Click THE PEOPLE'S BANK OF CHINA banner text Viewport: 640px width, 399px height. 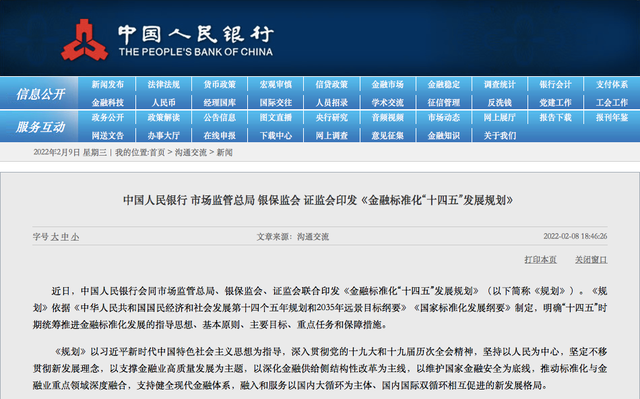click(x=196, y=52)
